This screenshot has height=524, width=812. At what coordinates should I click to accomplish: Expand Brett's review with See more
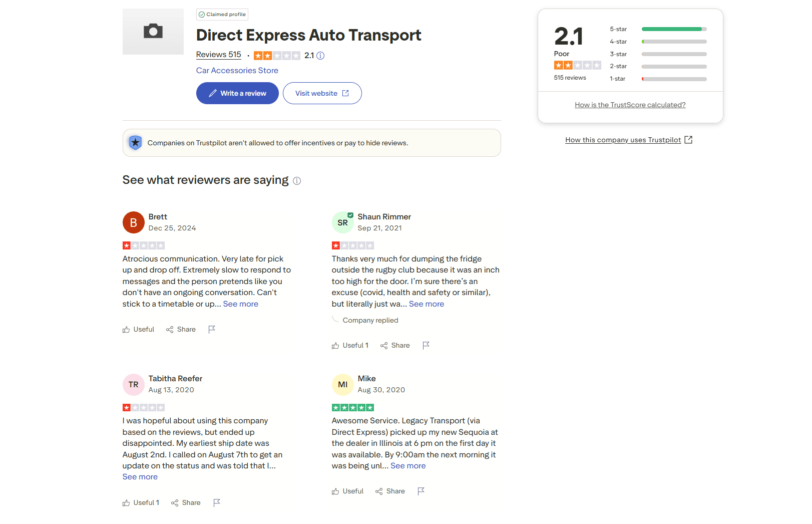tap(241, 304)
